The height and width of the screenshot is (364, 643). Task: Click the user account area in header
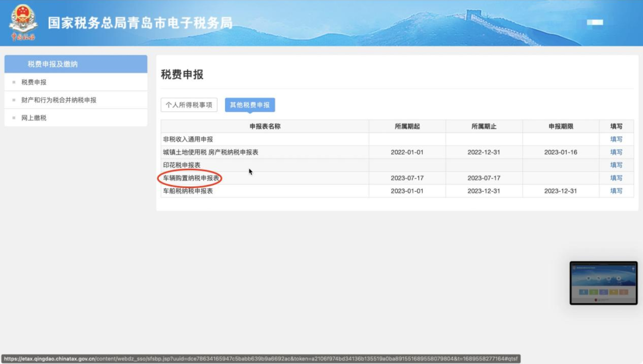[x=594, y=23]
